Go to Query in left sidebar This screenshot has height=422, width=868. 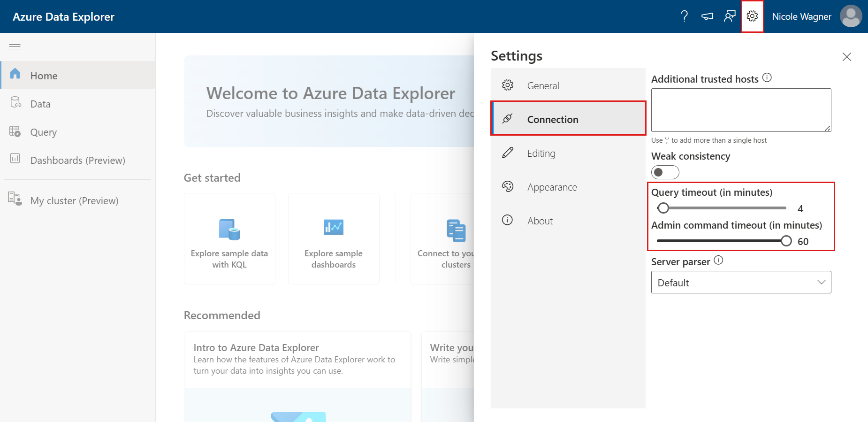point(43,132)
